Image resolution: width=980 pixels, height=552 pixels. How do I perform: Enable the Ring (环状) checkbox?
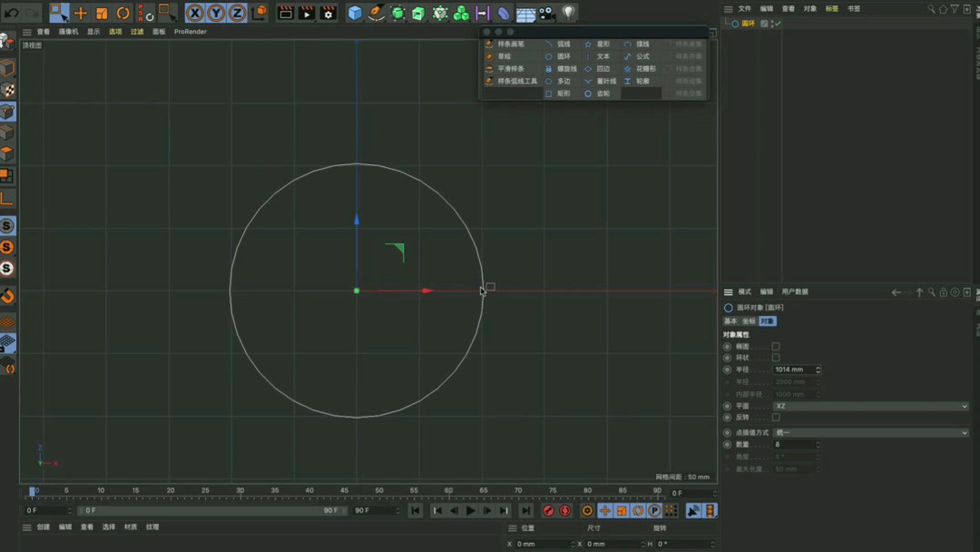(777, 358)
